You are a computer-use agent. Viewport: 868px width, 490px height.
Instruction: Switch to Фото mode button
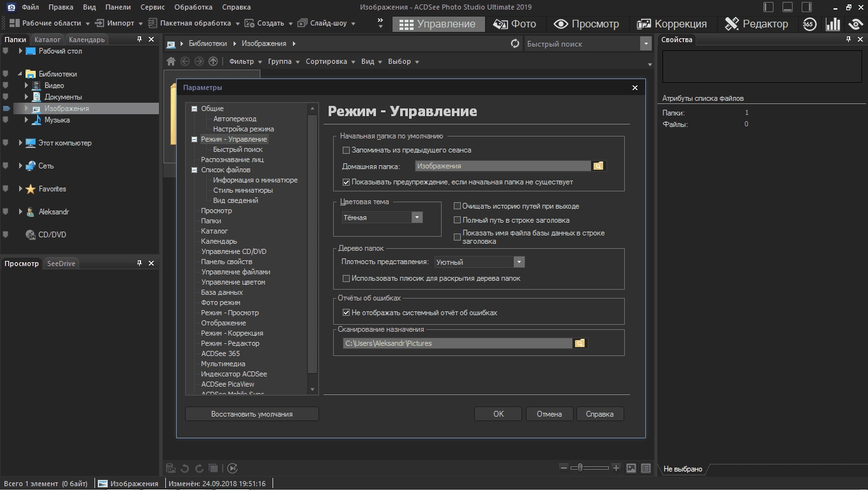coord(516,24)
